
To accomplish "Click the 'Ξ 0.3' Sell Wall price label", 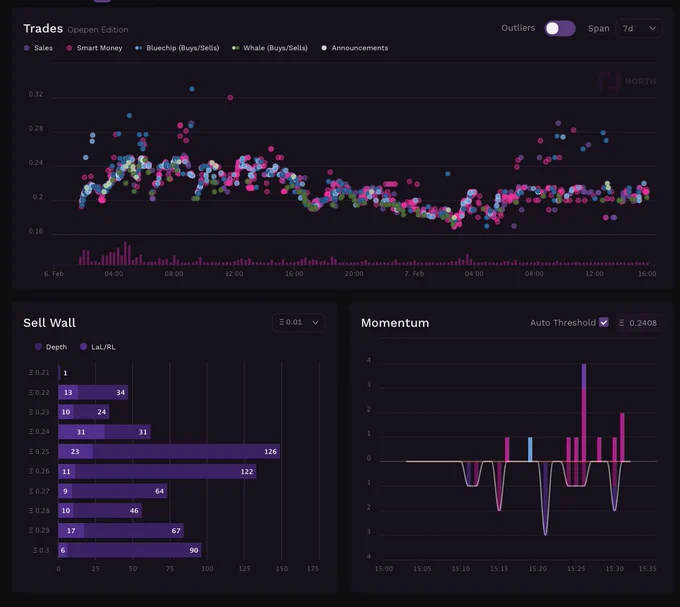I will 42,550.
